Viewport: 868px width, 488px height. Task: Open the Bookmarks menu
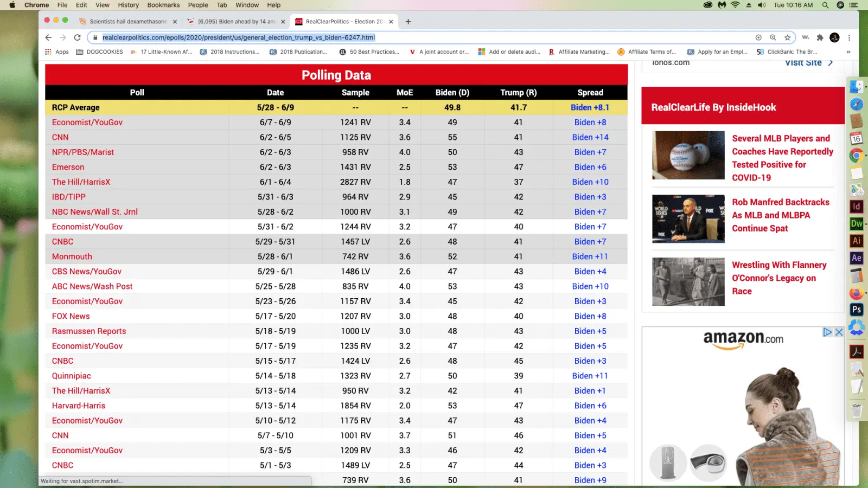(163, 5)
